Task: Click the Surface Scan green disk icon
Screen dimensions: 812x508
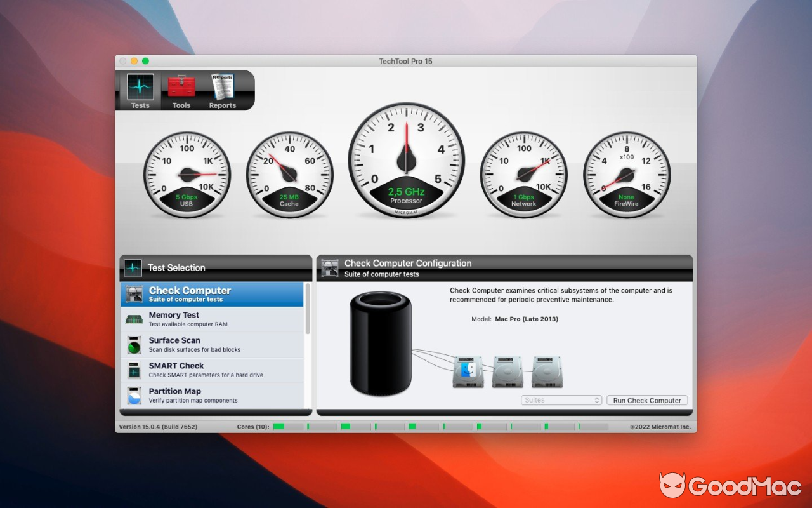Action: pyautogui.click(x=133, y=344)
